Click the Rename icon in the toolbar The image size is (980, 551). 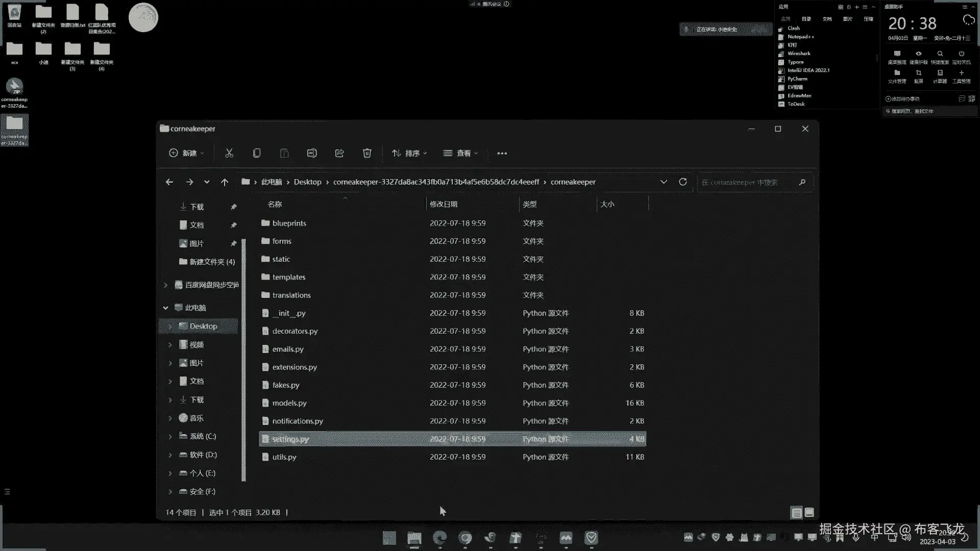tap(312, 153)
